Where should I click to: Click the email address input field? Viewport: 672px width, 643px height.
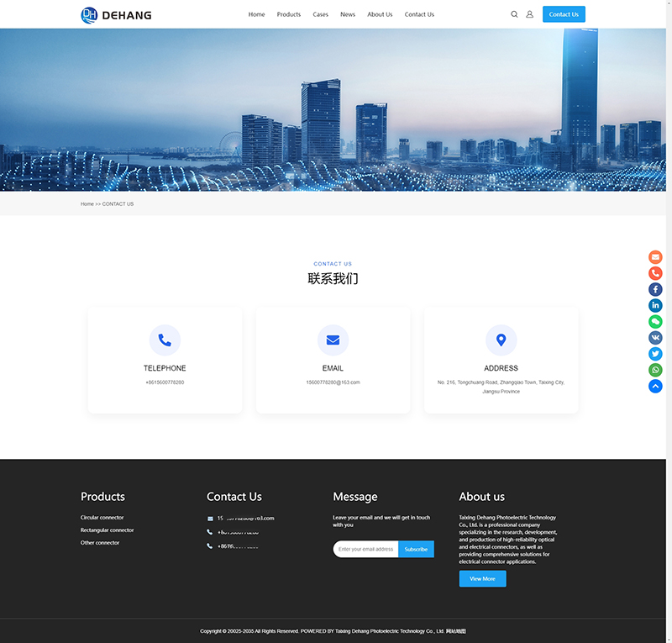pos(365,549)
